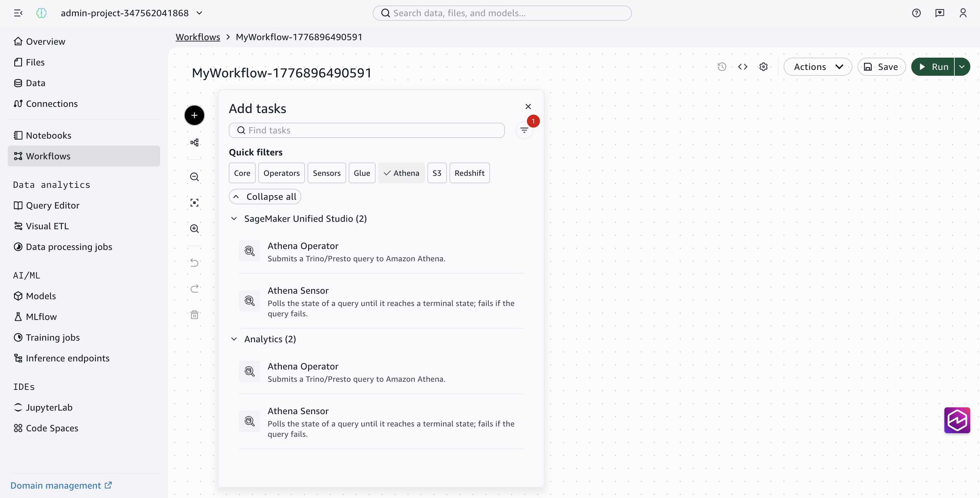Click the auto-layout diagram icon
Viewport: 980px width, 498px height.
(x=194, y=142)
